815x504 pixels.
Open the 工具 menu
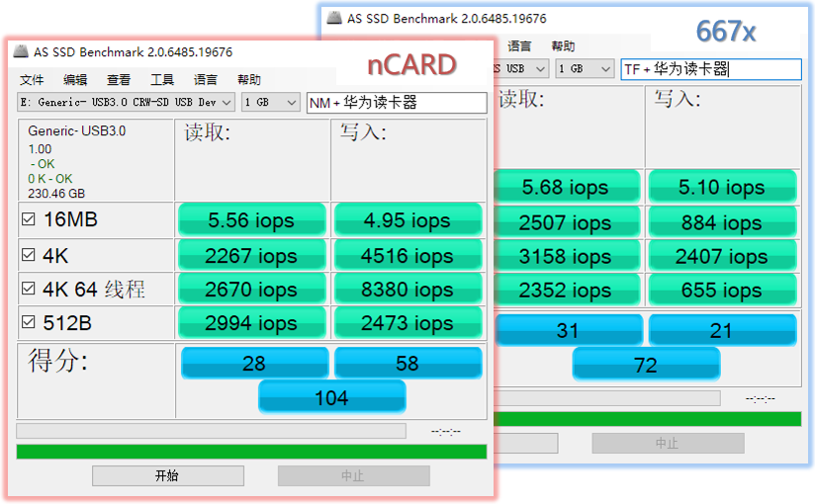click(162, 80)
